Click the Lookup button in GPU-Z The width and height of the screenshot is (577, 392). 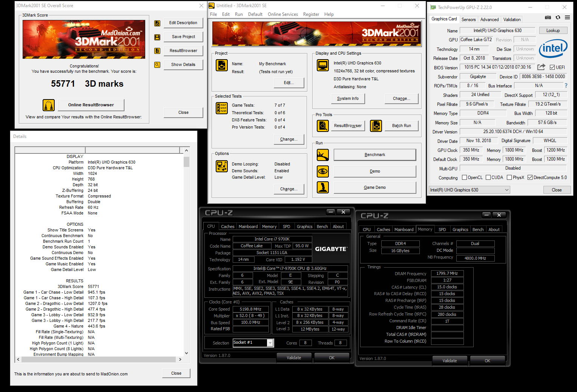point(553,31)
